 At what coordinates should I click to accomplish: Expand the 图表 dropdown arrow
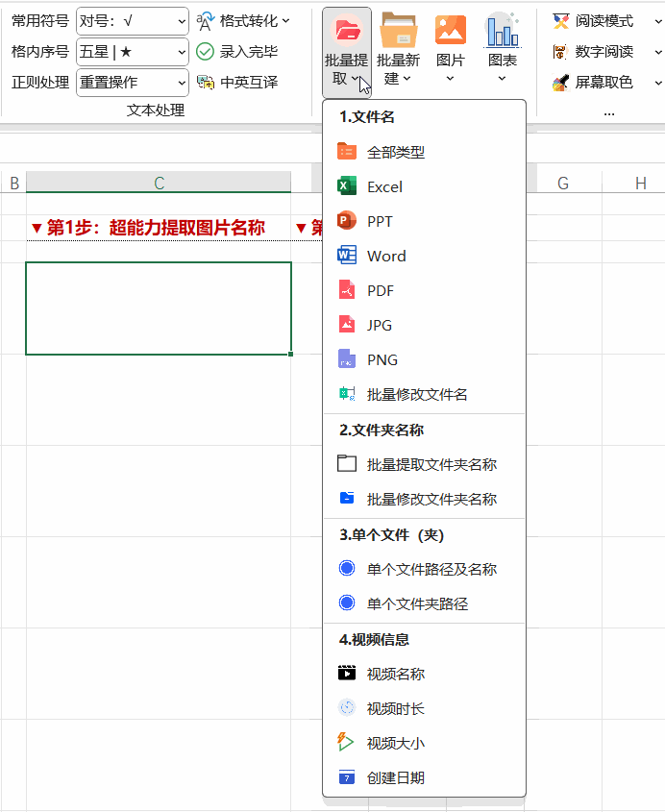(x=502, y=79)
